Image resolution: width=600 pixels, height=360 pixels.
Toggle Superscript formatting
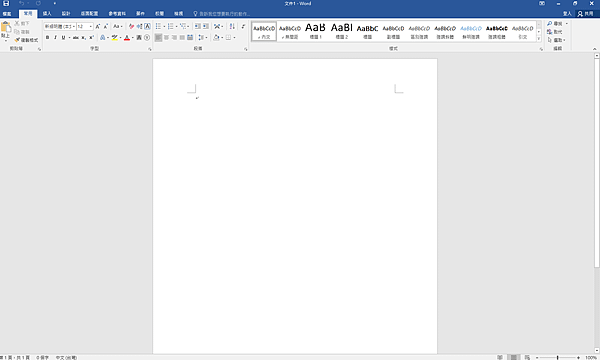click(91, 37)
